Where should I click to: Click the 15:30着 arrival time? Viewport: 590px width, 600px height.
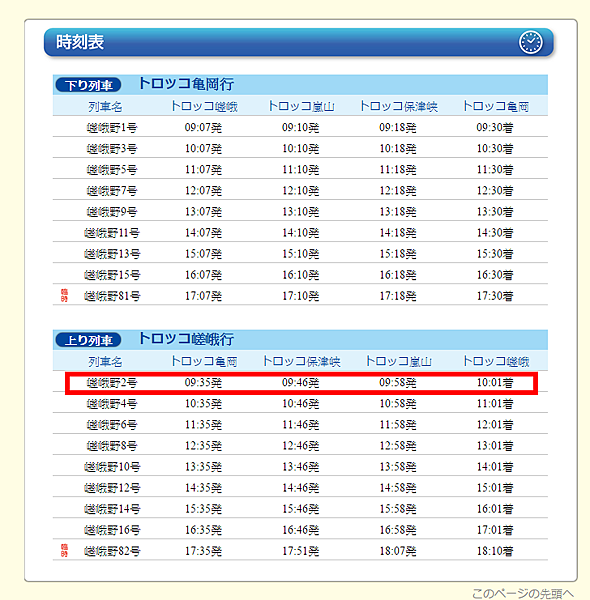pyautogui.click(x=495, y=254)
